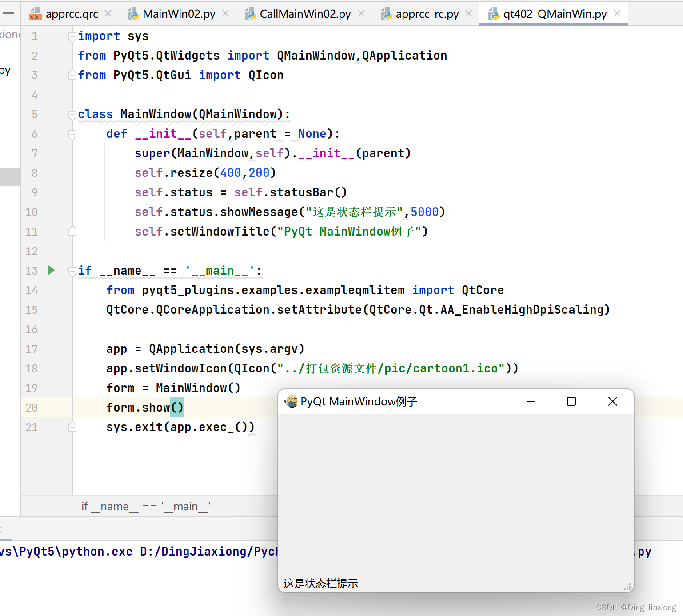Collapse the if __name__ block on line 13

(72, 271)
